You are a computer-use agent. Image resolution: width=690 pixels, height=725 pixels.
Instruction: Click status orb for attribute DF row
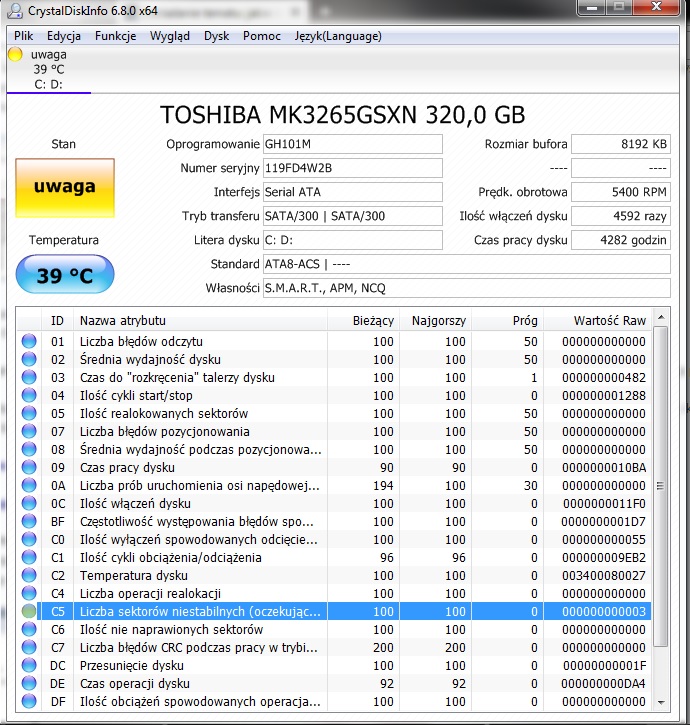tap(29, 702)
